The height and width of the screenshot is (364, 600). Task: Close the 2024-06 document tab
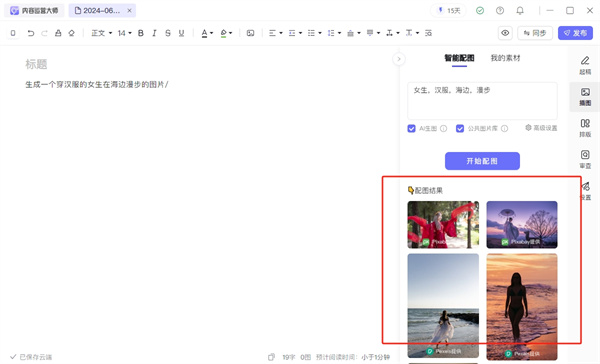(129, 11)
